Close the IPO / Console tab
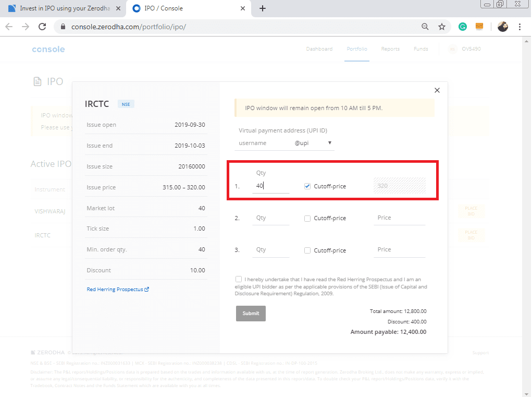Image resolution: width=532 pixels, height=397 pixels. (x=243, y=8)
